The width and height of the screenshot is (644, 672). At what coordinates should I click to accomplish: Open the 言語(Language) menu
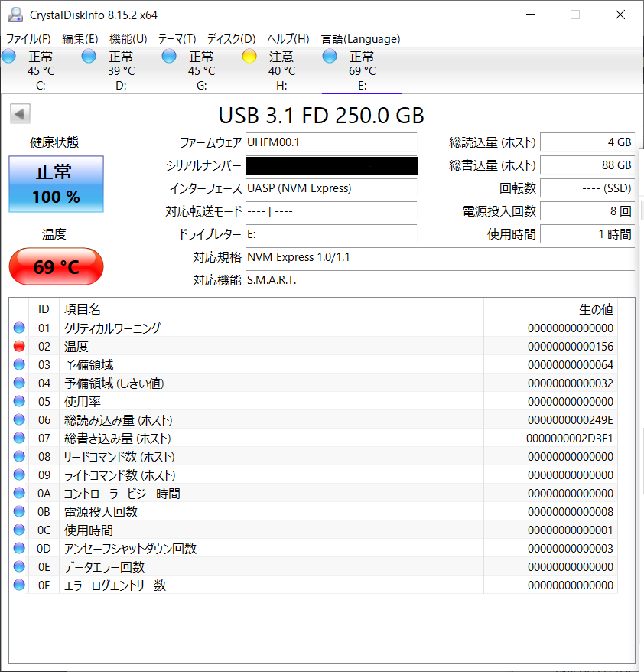click(x=360, y=39)
